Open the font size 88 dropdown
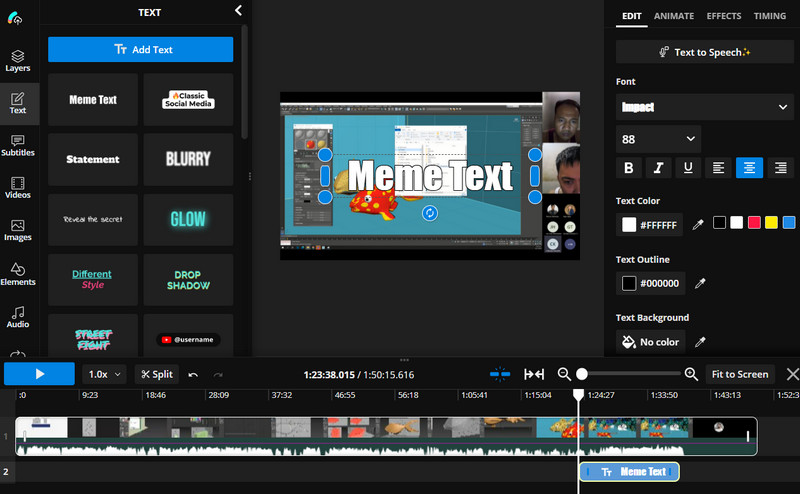Screen dimensions: 800x494 point(658,139)
